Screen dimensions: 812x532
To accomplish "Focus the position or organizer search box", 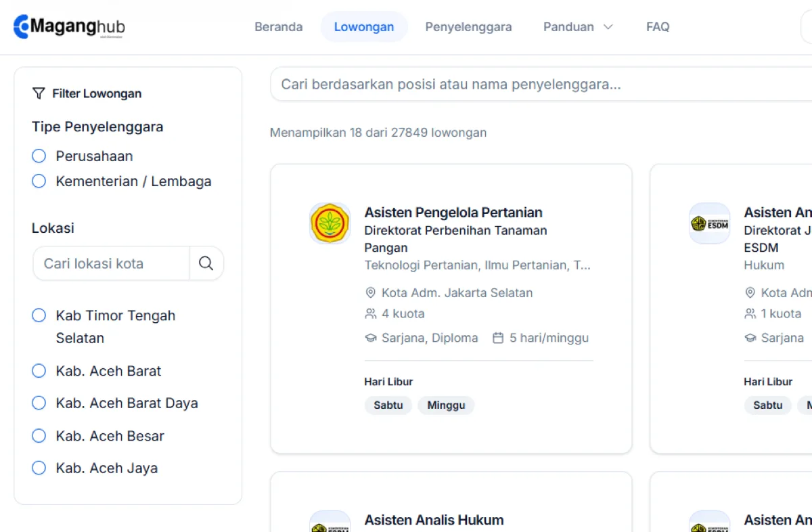I will coord(541,85).
